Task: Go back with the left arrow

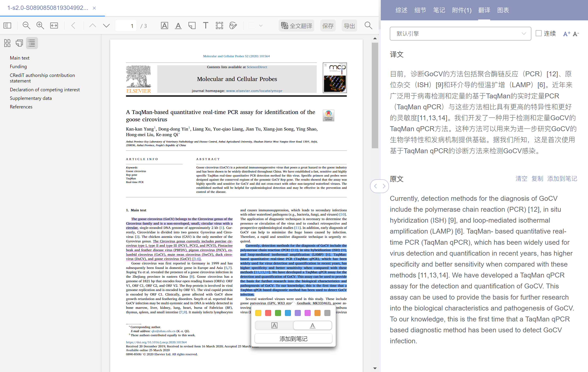Action: 73,26
